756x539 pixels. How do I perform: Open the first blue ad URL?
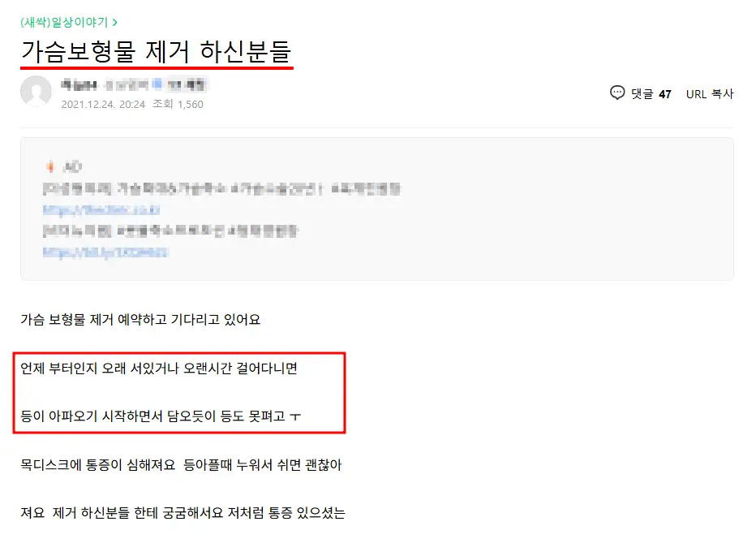[x=101, y=210]
